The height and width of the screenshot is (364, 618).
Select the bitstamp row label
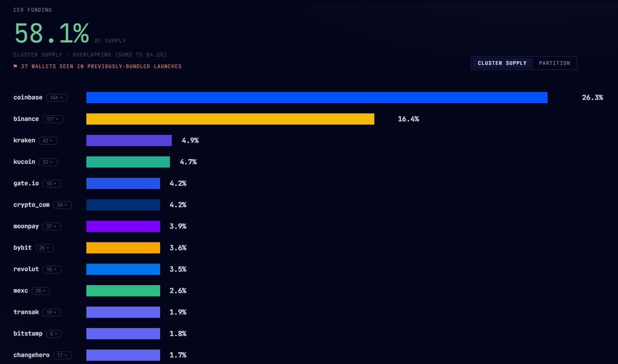tap(28, 334)
